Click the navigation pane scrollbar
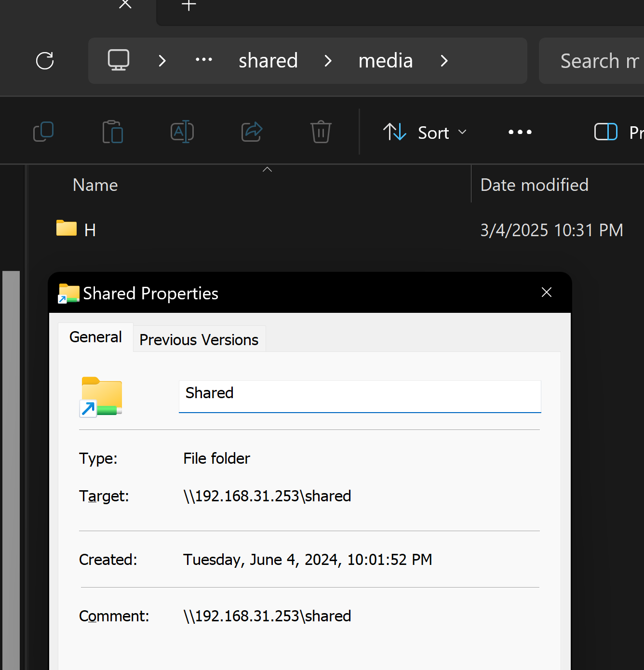 [11, 470]
